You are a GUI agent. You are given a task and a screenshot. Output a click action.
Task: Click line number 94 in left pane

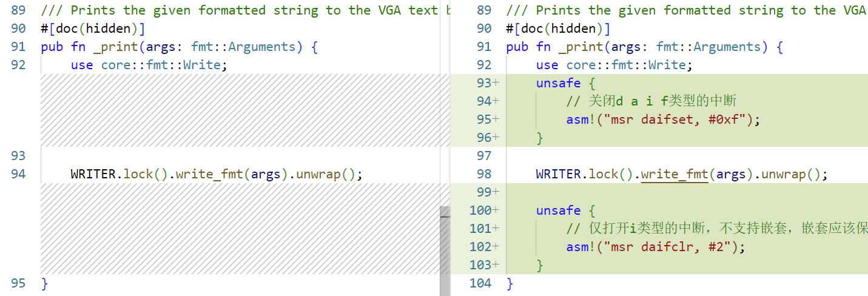18,174
